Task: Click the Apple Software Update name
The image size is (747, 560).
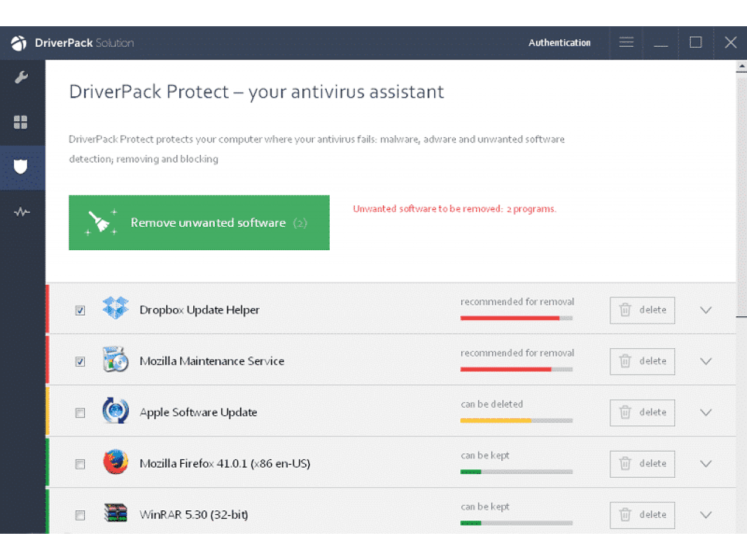Action: coord(198,412)
